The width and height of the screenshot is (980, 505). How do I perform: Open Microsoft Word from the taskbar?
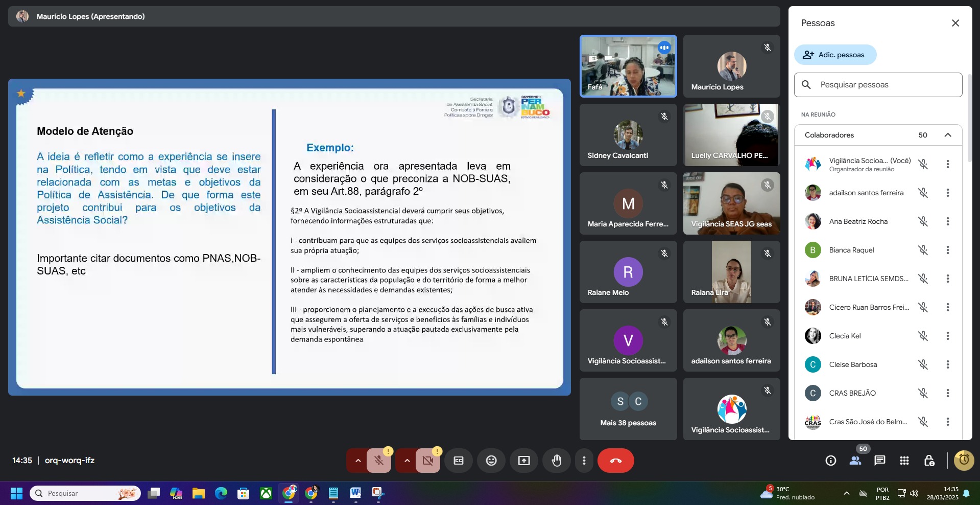click(x=355, y=493)
